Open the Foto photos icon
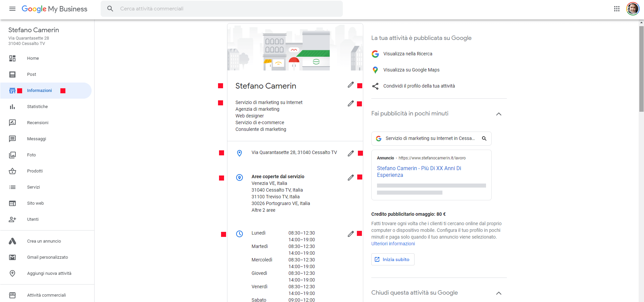644x302 pixels. (x=12, y=155)
